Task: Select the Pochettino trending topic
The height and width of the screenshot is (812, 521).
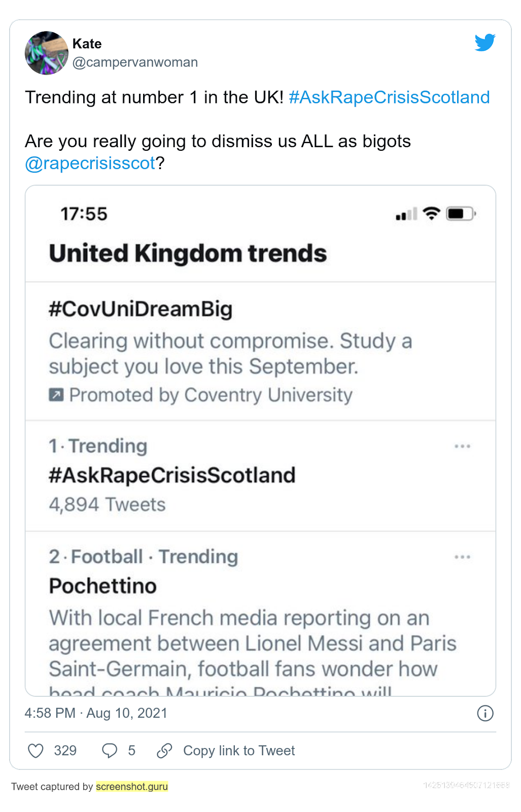Action: pyautogui.click(x=103, y=586)
